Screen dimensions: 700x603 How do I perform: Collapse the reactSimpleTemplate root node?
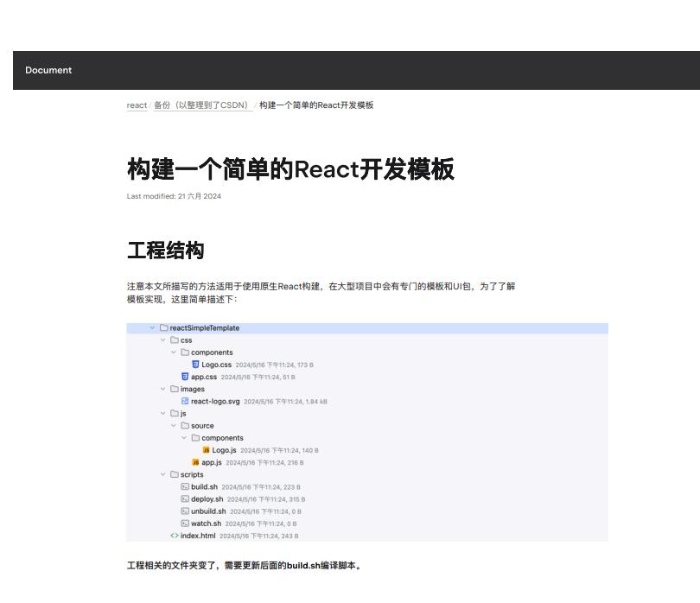coord(154,327)
